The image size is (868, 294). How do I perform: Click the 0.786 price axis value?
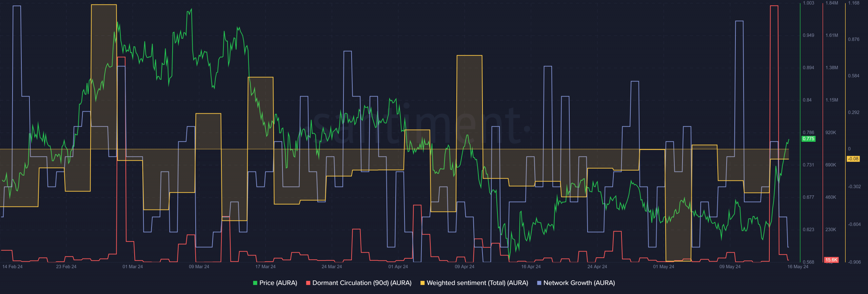808,133
